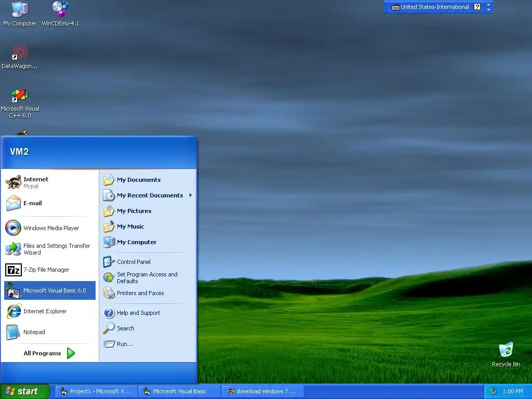Launch Mypal Internet browser from Start menu

[x=50, y=182]
